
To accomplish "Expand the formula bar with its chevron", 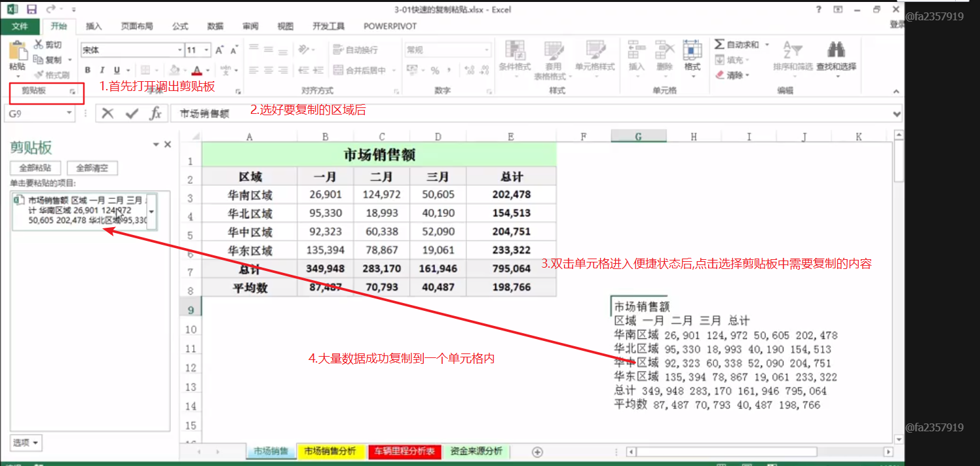I will (897, 113).
